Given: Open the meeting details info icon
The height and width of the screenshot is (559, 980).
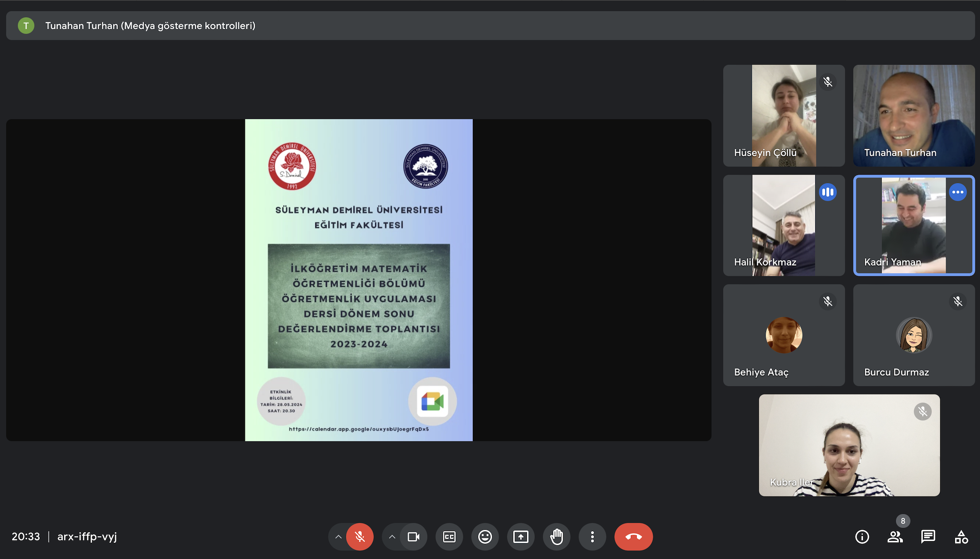Looking at the screenshot, I should coord(862,537).
